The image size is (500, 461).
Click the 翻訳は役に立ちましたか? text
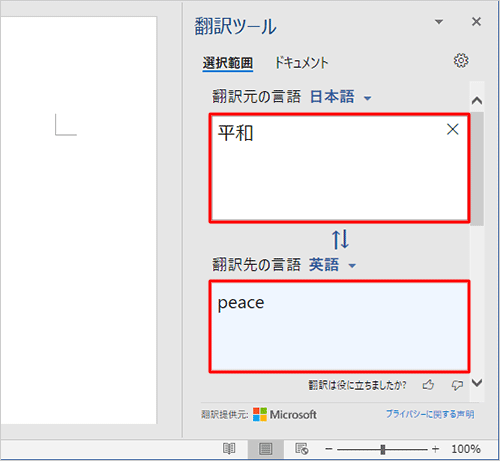pyautogui.click(x=357, y=385)
